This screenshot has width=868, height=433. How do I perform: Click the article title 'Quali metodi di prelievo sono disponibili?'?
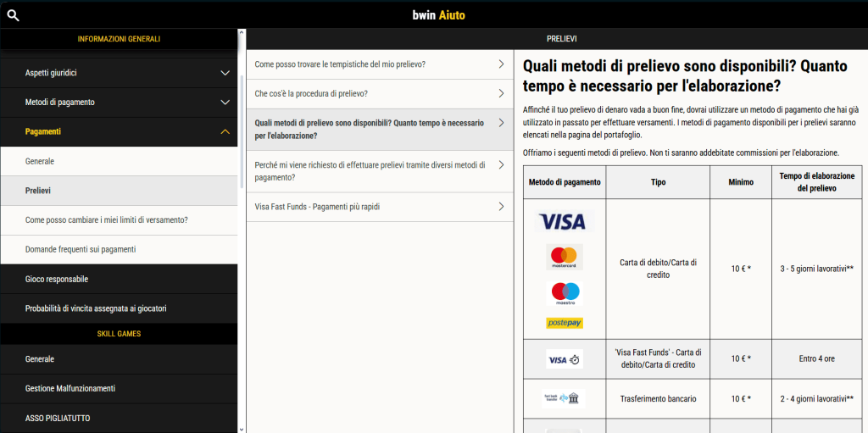pyautogui.click(x=685, y=76)
